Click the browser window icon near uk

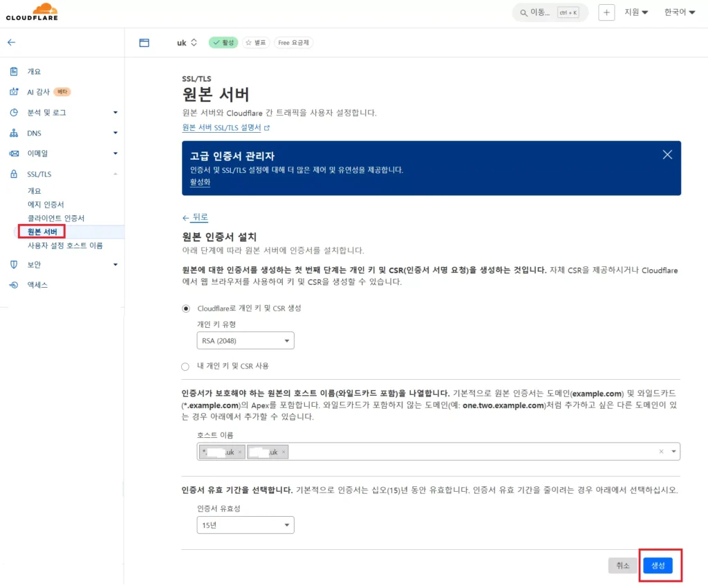click(x=144, y=43)
